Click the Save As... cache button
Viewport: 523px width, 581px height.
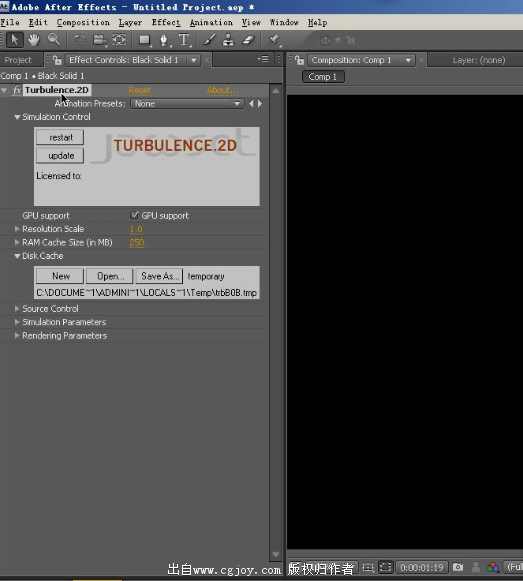159,276
